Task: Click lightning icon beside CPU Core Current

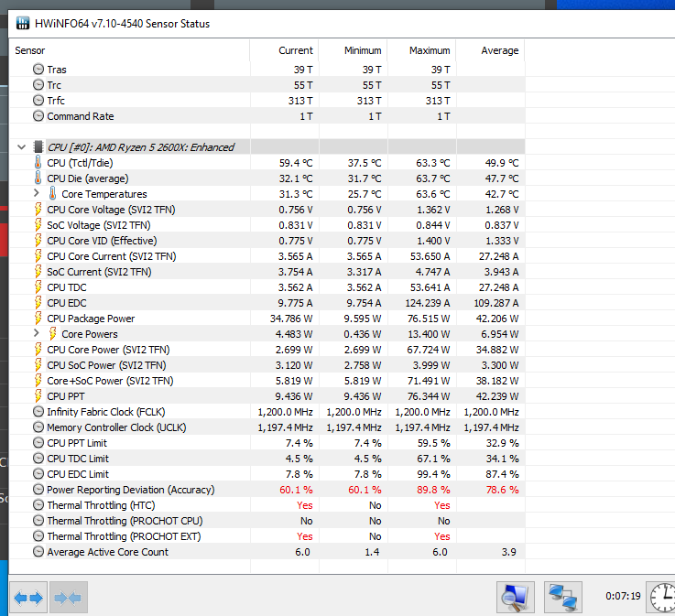Action: (38, 256)
